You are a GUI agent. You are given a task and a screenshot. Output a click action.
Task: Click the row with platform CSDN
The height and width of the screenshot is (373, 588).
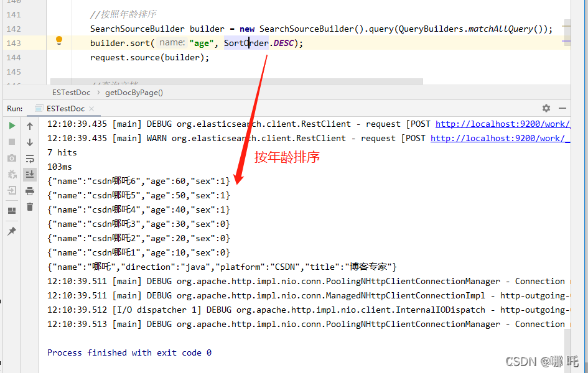[x=222, y=267]
